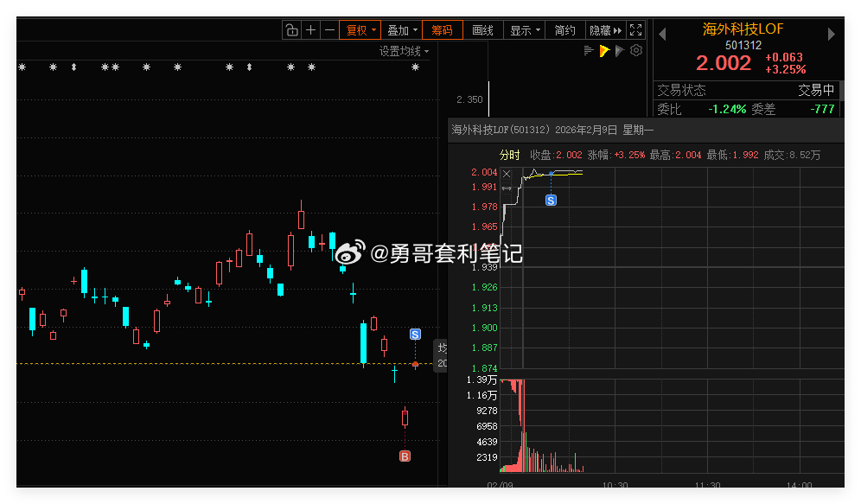Select the lock icon on the toolbar
Viewport: 861px width, 504px height.
click(292, 29)
